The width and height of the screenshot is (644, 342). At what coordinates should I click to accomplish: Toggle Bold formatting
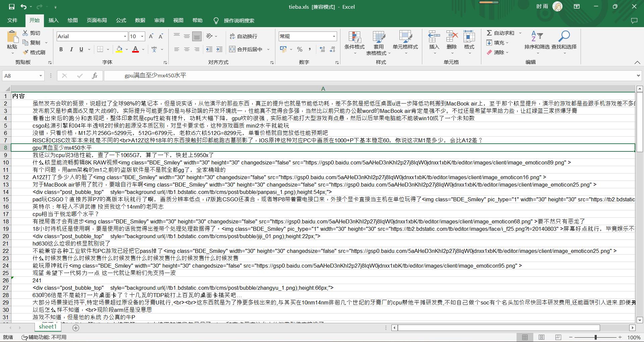click(x=61, y=50)
